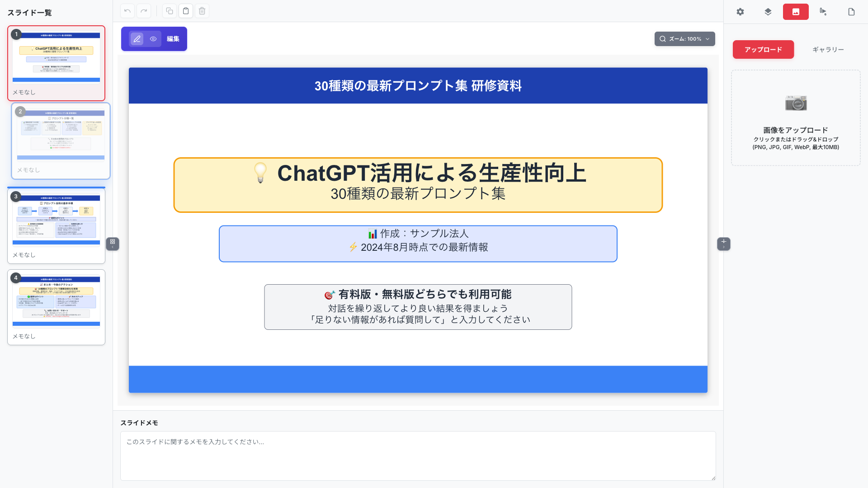Click the メモなし label under slide 4
868x488 pixels.
point(24,337)
